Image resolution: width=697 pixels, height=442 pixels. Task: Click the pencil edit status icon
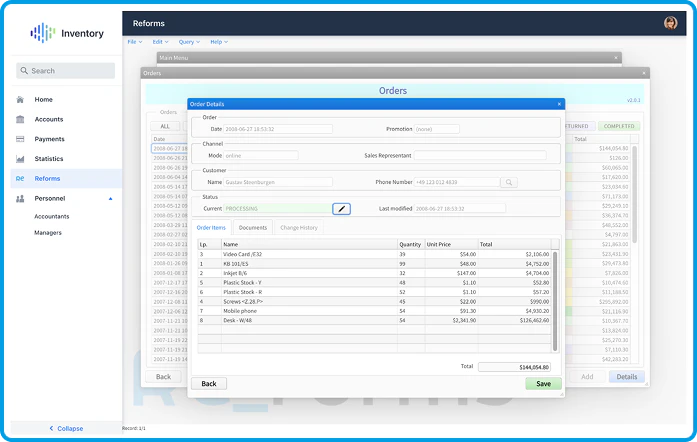click(341, 208)
